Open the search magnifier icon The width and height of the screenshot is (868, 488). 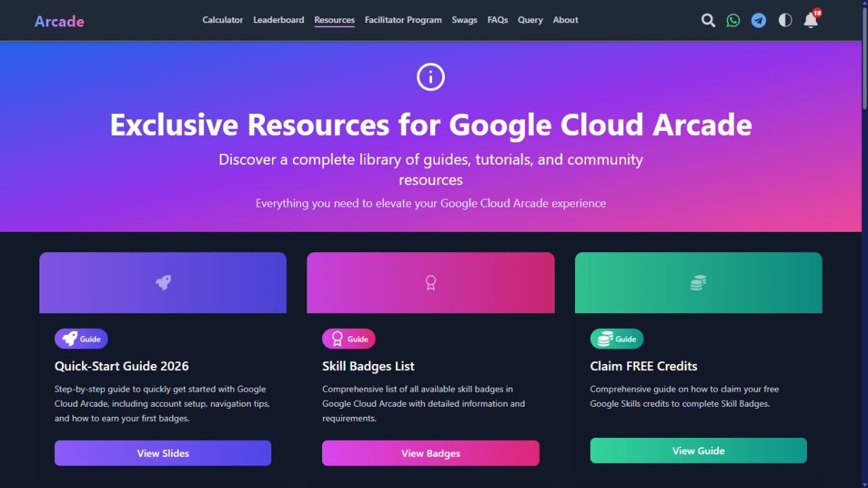pos(708,20)
